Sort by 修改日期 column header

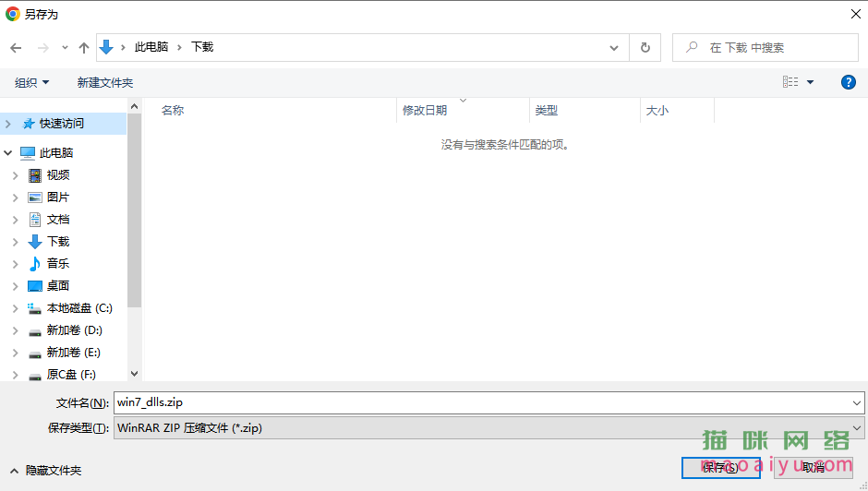click(425, 110)
